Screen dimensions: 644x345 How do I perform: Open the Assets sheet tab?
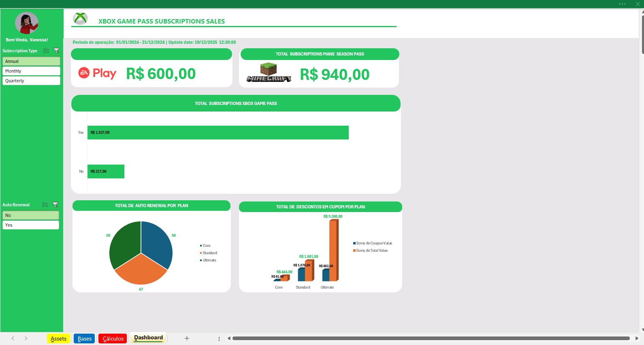(59, 339)
